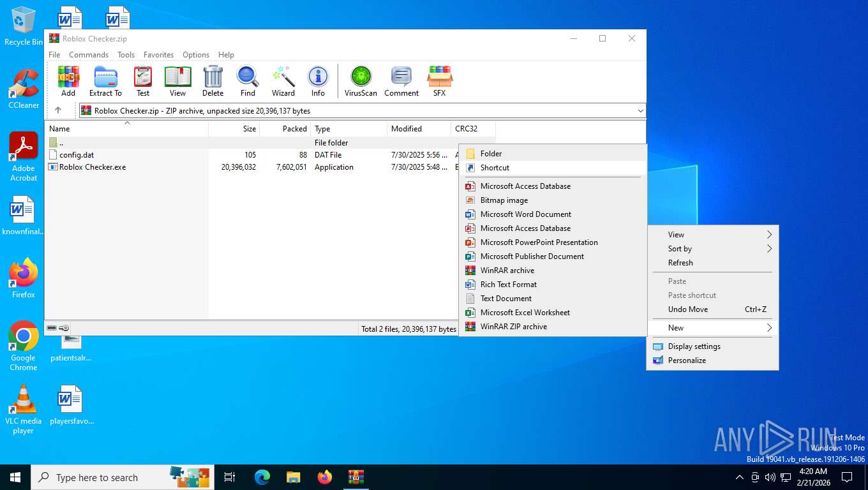Image resolution: width=868 pixels, height=490 pixels.
Task: Create a new Microsoft PowerPoint Presentation
Action: 553,242
